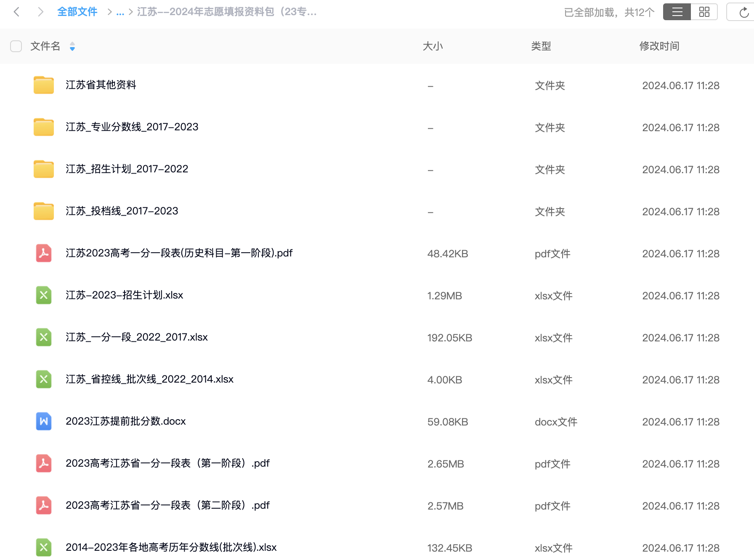Click the PDF icon of 江苏2023高考一分一段表(历史科目)
Viewport: 754px width, 560px height.
44,253
